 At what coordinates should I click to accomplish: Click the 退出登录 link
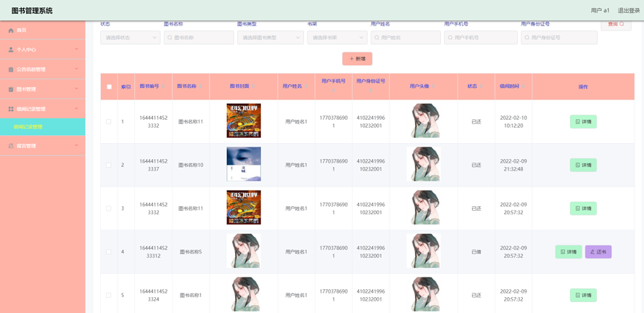[x=628, y=11]
